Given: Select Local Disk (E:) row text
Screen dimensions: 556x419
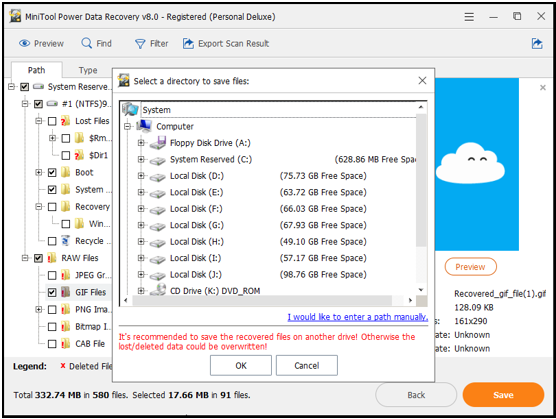Looking at the screenshot, I should tap(196, 192).
